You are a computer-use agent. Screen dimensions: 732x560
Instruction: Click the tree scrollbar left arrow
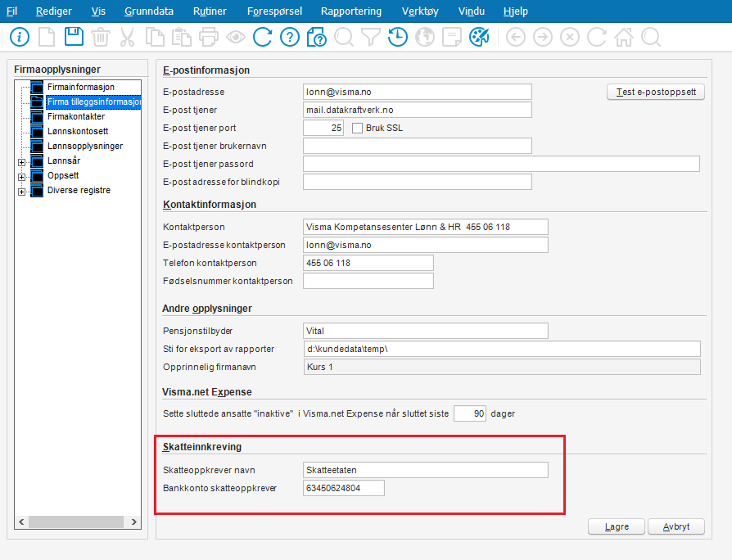coord(21,522)
